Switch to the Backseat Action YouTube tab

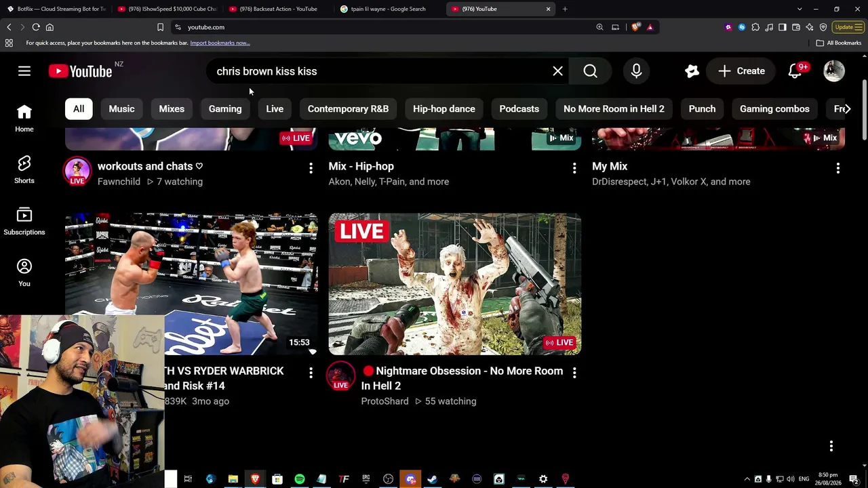click(x=278, y=9)
